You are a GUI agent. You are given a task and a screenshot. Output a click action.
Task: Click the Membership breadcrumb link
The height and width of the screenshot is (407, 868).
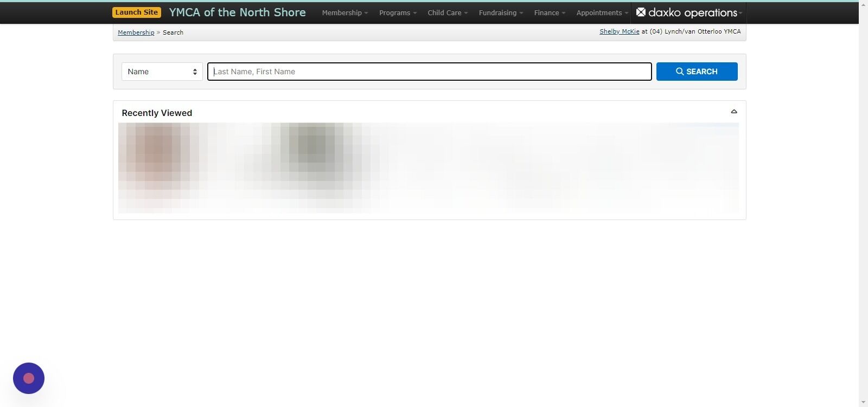[x=136, y=33]
